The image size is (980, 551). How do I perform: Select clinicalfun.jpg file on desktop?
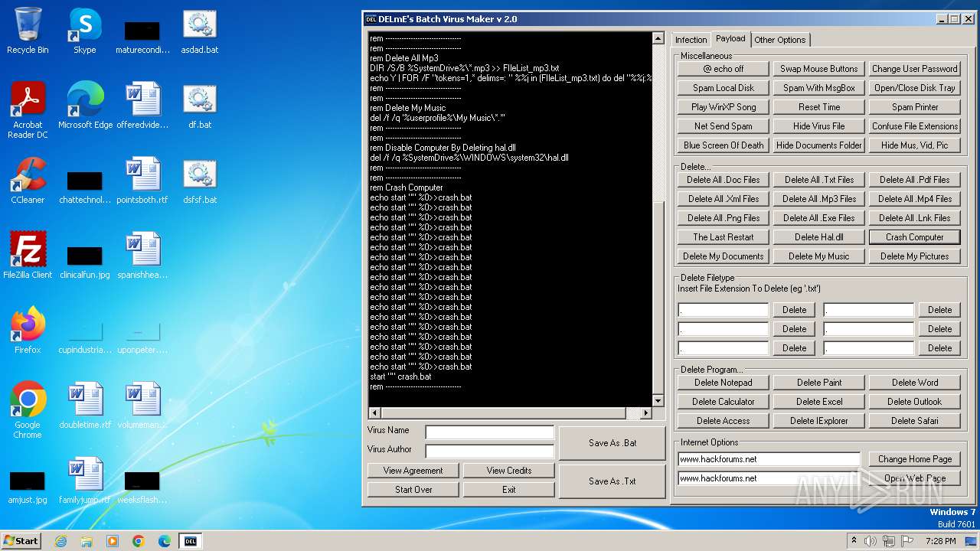tap(85, 260)
